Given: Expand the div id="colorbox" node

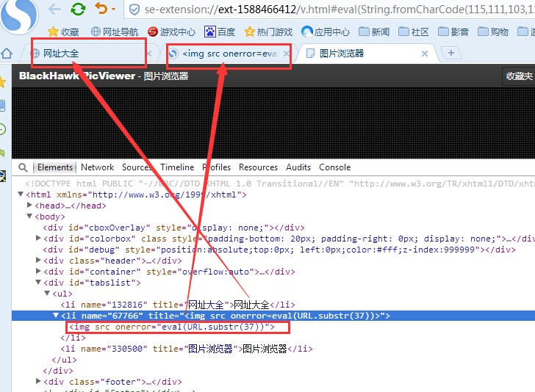Looking at the screenshot, I should point(38,239).
